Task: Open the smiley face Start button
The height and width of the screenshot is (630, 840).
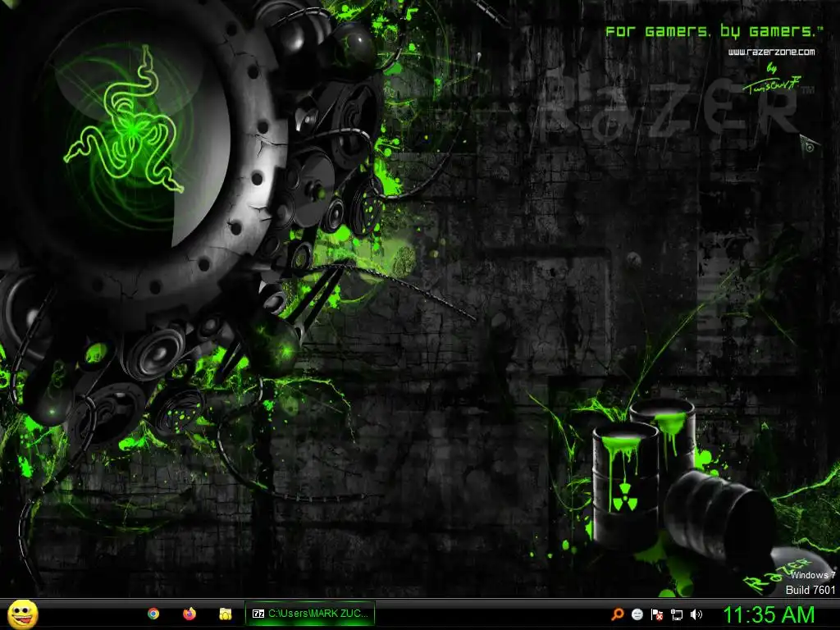Action: [22, 614]
